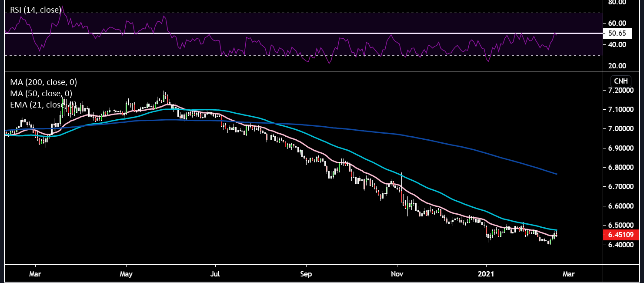Click the white horizontal RSI 50 line
This screenshot has width=644, height=283.
coord(304,33)
